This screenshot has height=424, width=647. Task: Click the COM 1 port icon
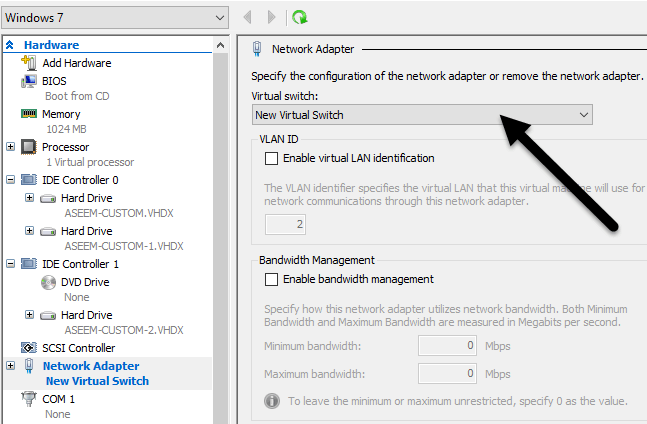[x=28, y=398]
